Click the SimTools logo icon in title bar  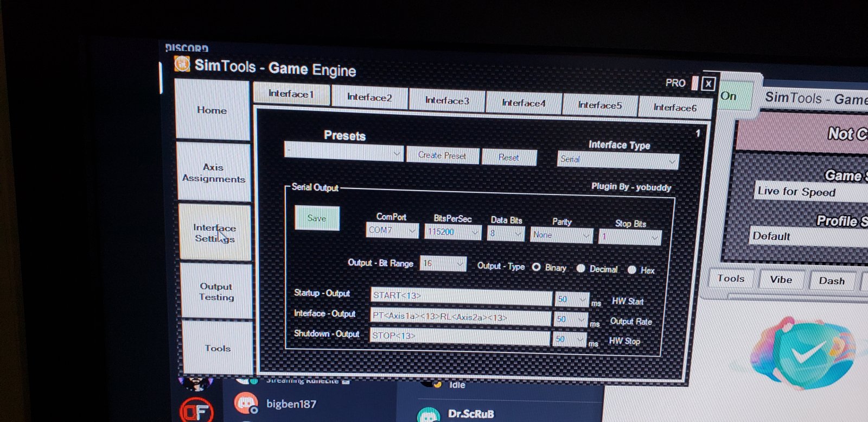(x=182, y=64)
